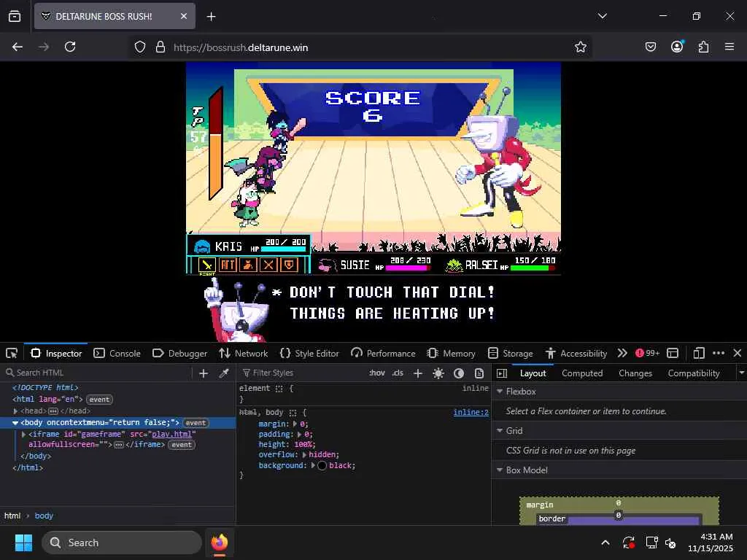Open DevTools customize ellipsis menu
747x560 pixels.
click(x=719, y=353)
